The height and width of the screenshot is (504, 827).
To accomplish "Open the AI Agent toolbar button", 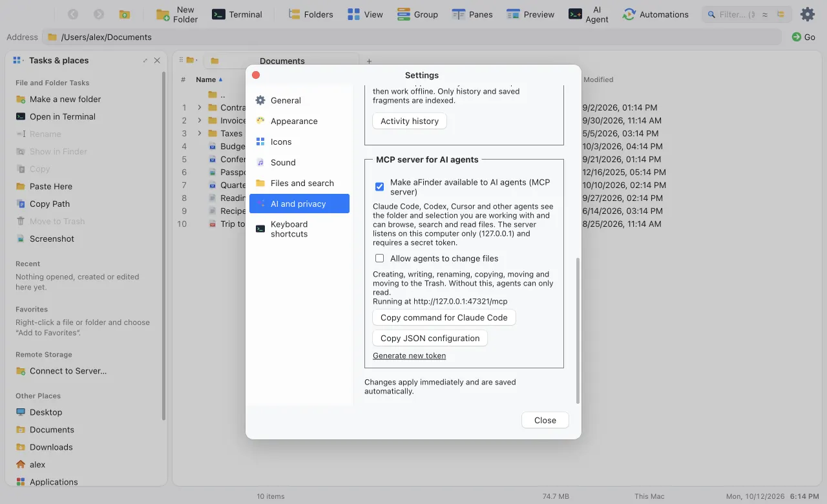I will pos(589,14).
